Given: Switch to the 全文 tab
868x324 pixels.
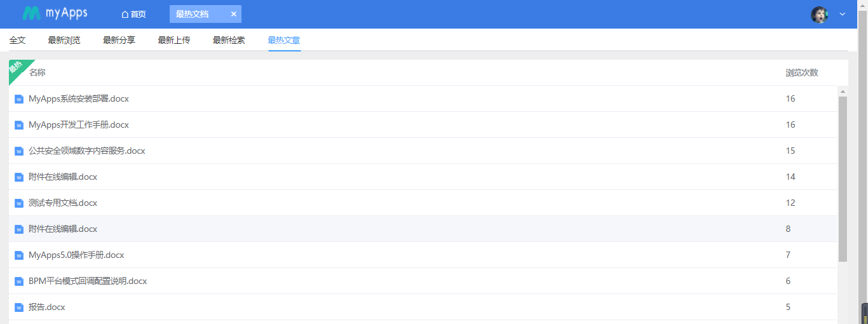Looking at the screenshot, I should 18,40.
